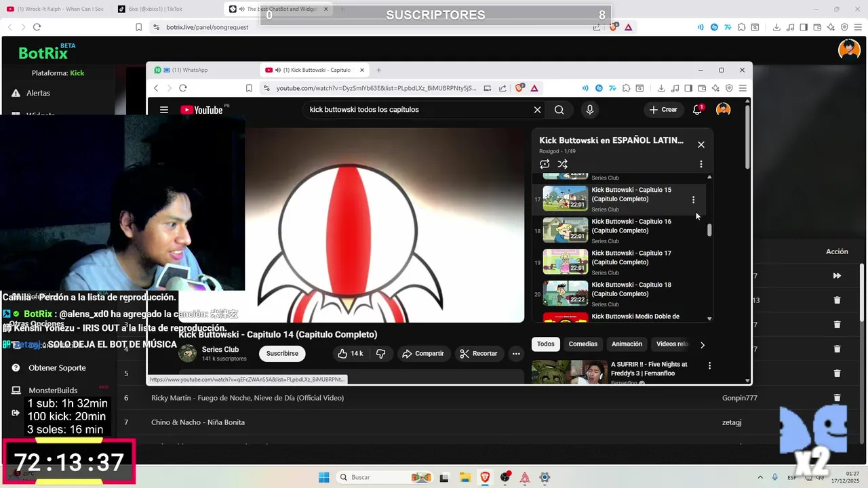This screenshot has width=868, height=488.
Task: Open the more actions ellipsis beside Recortar
Action: pos(516,354)
